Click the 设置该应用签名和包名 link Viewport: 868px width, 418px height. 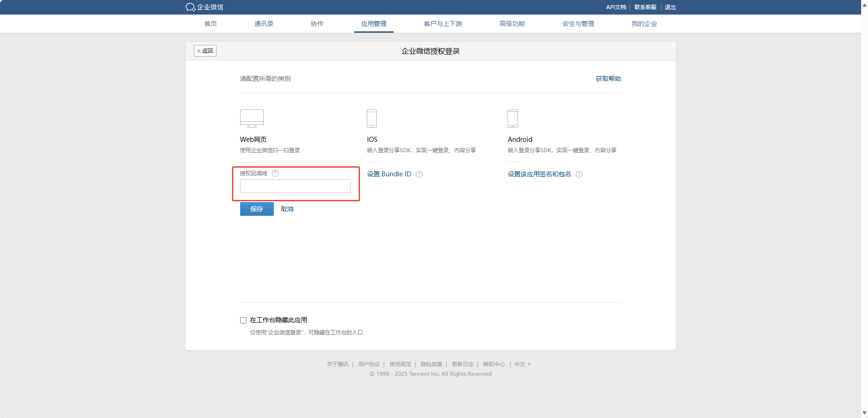539,174
